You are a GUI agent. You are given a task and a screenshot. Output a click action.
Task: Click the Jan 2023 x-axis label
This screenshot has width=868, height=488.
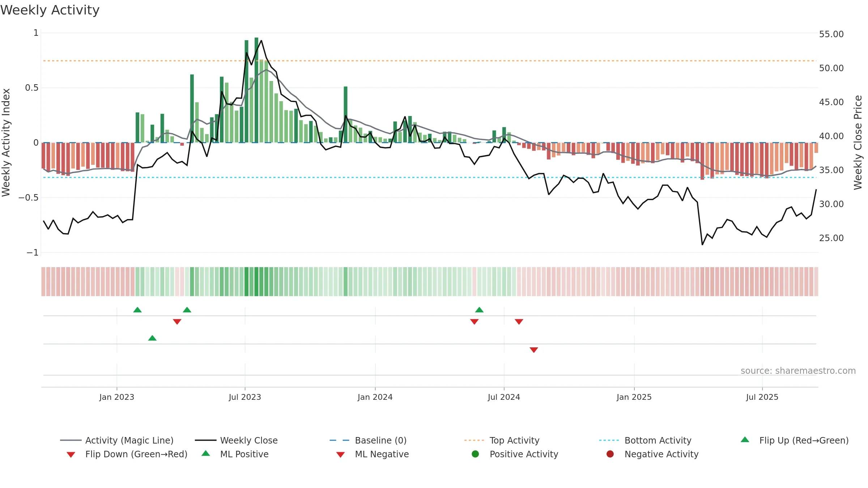117,397
